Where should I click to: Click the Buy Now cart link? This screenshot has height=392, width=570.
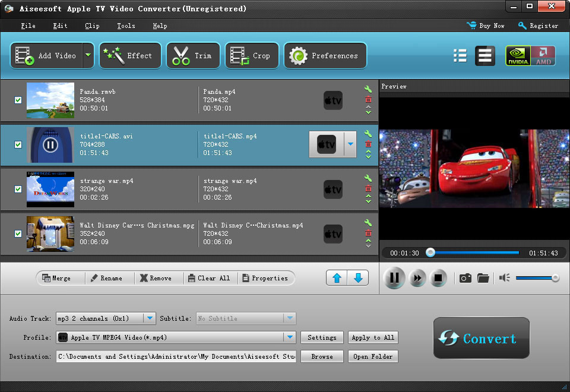tap(485, 26)
